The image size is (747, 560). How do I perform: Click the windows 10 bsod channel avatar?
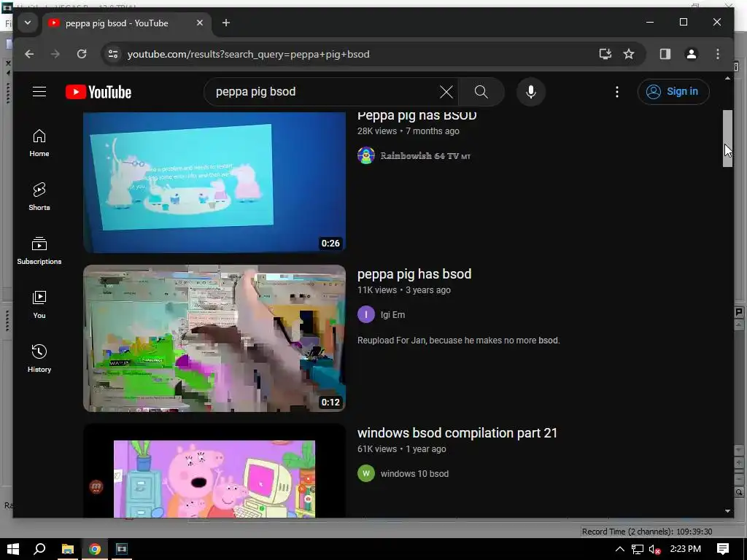pos(366,473)
